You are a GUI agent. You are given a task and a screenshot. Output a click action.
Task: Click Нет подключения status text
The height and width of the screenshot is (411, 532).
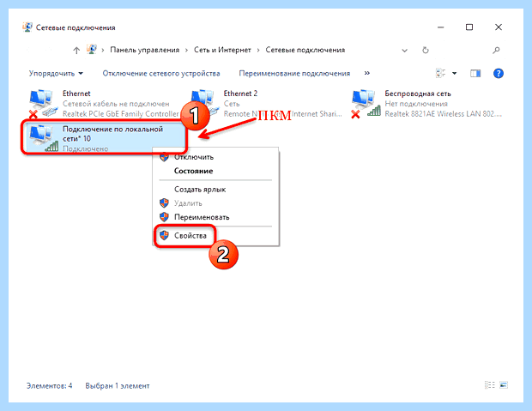416,104
